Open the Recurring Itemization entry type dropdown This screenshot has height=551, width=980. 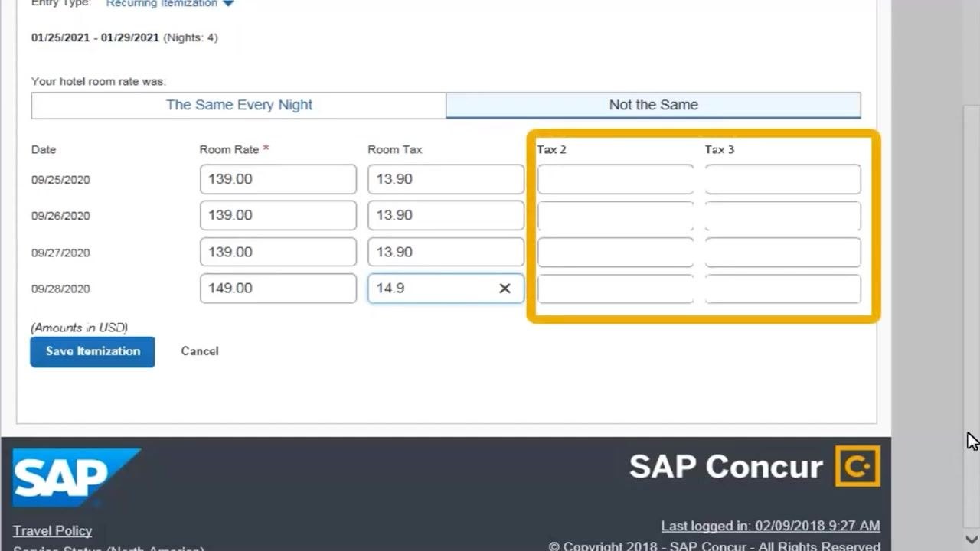170,4
